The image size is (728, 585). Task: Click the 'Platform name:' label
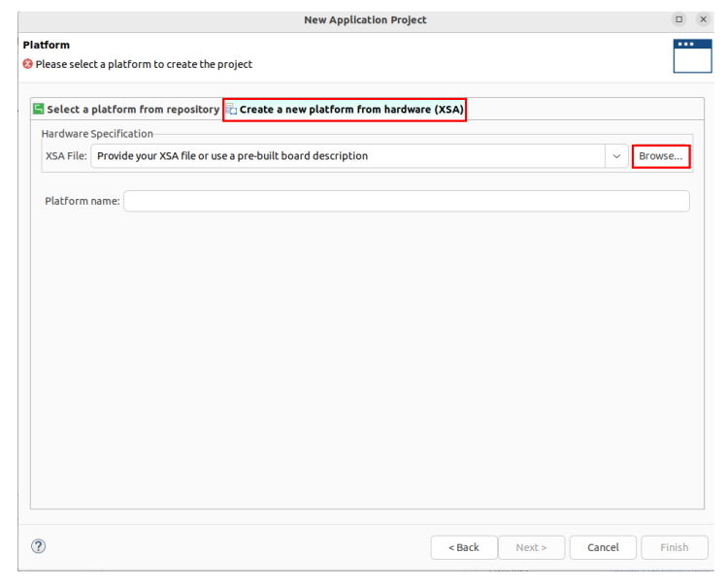tap(83, 201)
